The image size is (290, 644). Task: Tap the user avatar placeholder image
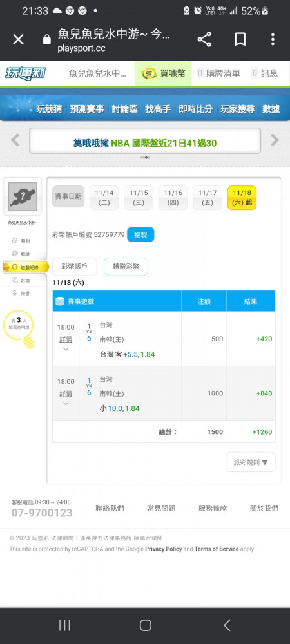click(x=23, y=196)
